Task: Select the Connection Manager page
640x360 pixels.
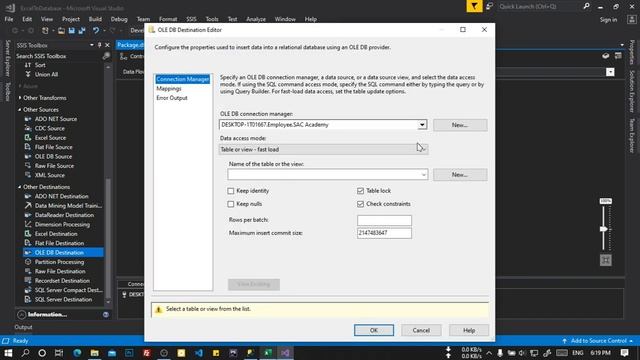Action: pos(182,79)
